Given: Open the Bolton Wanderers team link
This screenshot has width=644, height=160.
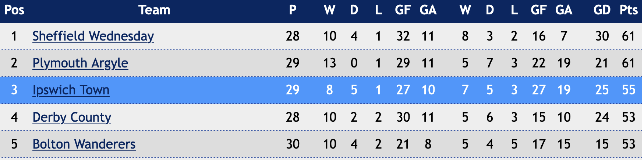Looking at the screenshot, I should 84,144.
